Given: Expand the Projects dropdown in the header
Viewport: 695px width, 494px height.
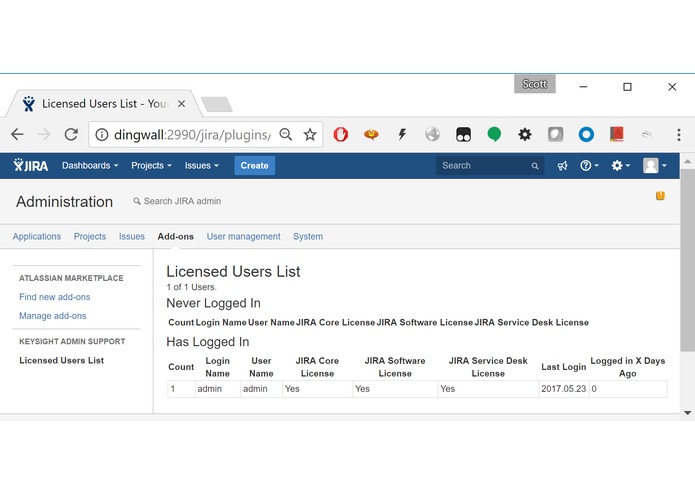Looking at the screenshot, I should click(x=151, y=165).
